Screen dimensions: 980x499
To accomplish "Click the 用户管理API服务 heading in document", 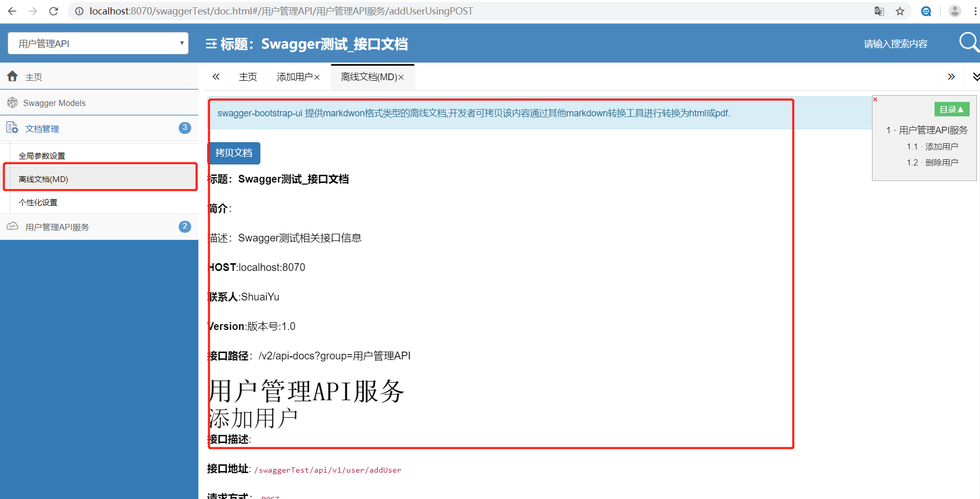I will tap(306, 391).
